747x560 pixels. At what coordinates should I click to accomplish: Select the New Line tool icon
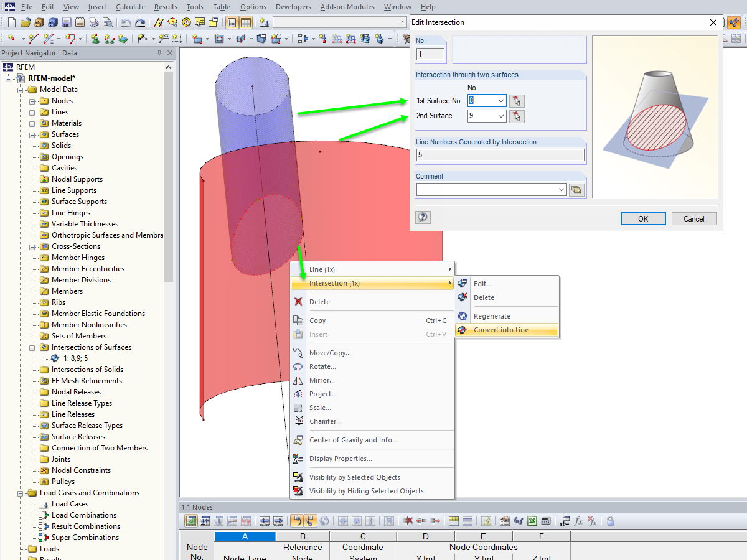(32, 39)
